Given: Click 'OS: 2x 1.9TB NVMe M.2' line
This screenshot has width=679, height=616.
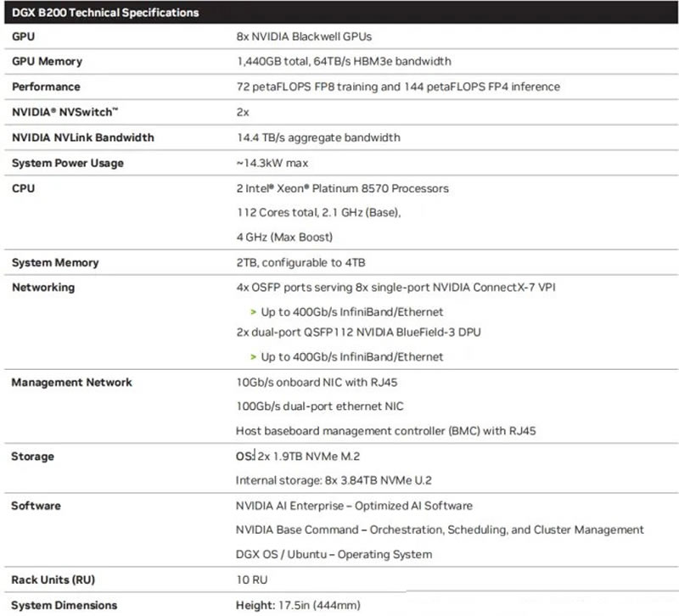Looking at the screenshot, I should coord(298,456).
